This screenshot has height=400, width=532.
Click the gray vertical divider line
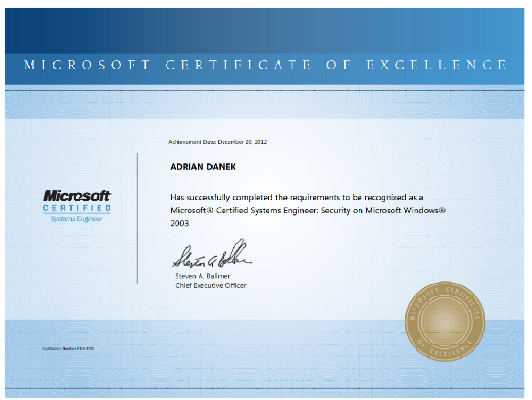click(137, 218)
